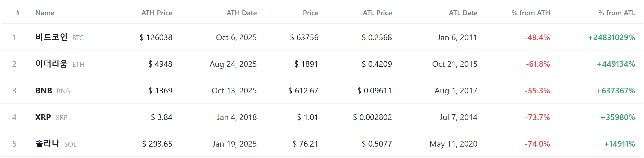Open the 솔라나 SOL coin link
Viewport: 644px width, 158px height.
pyautogui.click(x=56, y=144)
